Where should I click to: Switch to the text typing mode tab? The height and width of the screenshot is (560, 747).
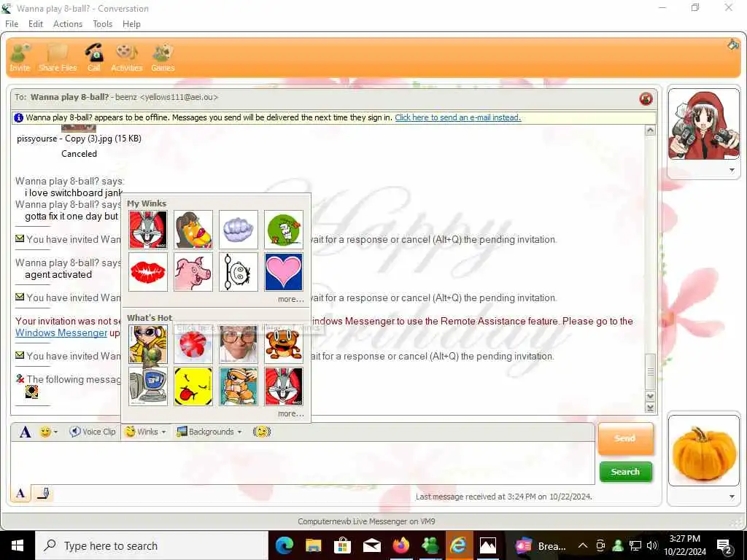coord(20,493)
